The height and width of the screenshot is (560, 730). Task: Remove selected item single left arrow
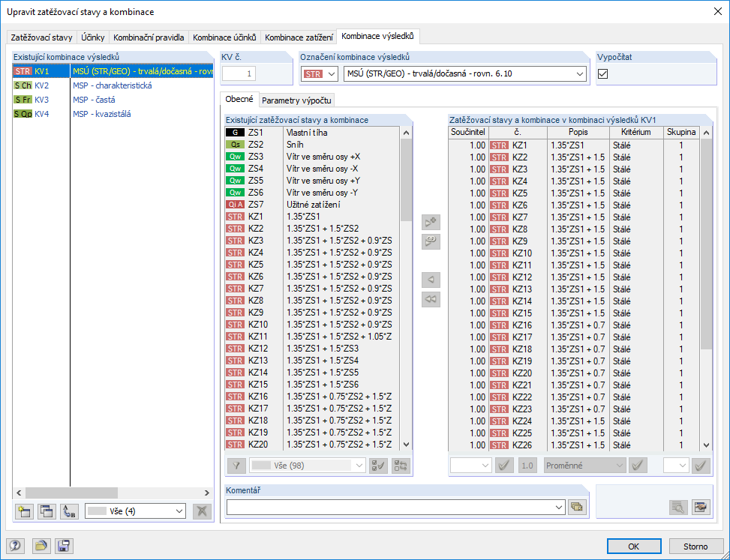pos(431,280)
